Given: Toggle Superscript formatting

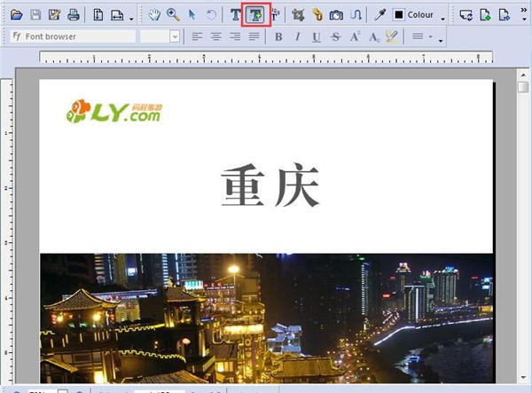Looking at the screenshot, I should 355,36.
